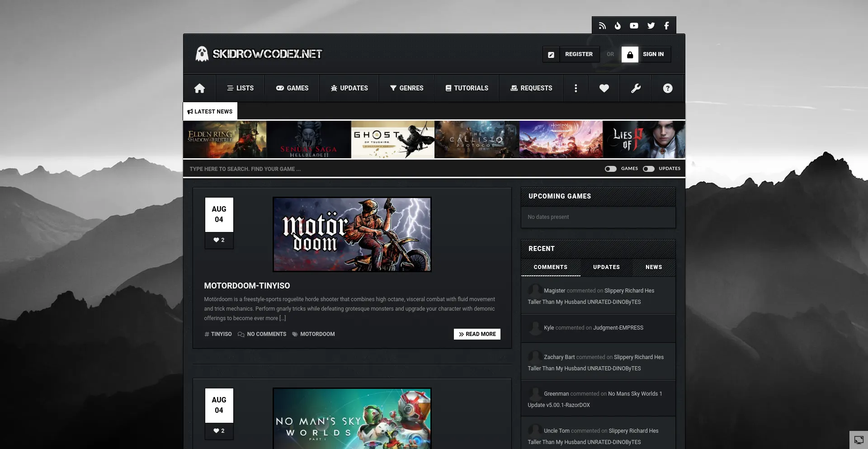Open Judgment-EMPRESS comment link
868x449 pixels.
click(x=618, y=328)
